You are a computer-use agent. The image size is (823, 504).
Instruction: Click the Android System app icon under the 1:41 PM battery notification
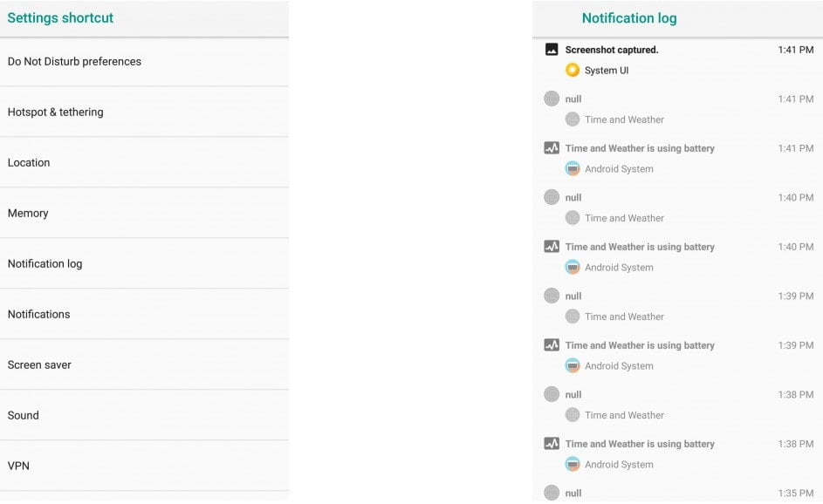[574, 168]
